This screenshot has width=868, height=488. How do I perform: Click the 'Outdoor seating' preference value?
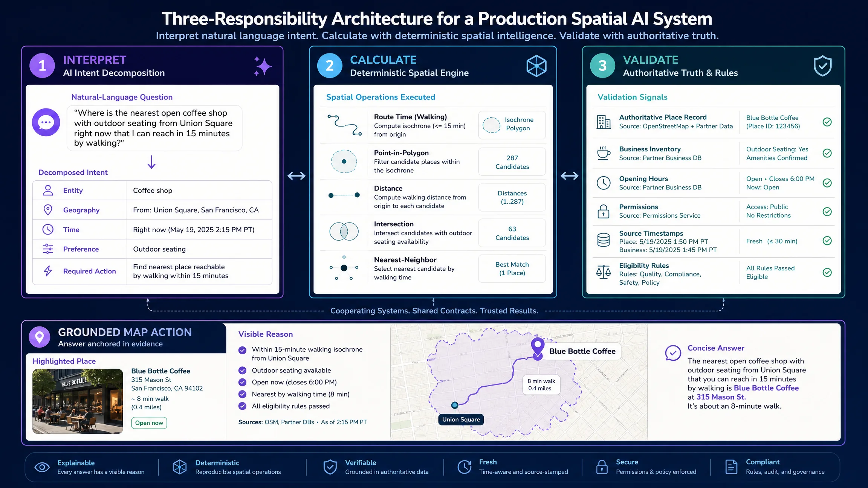159,249
